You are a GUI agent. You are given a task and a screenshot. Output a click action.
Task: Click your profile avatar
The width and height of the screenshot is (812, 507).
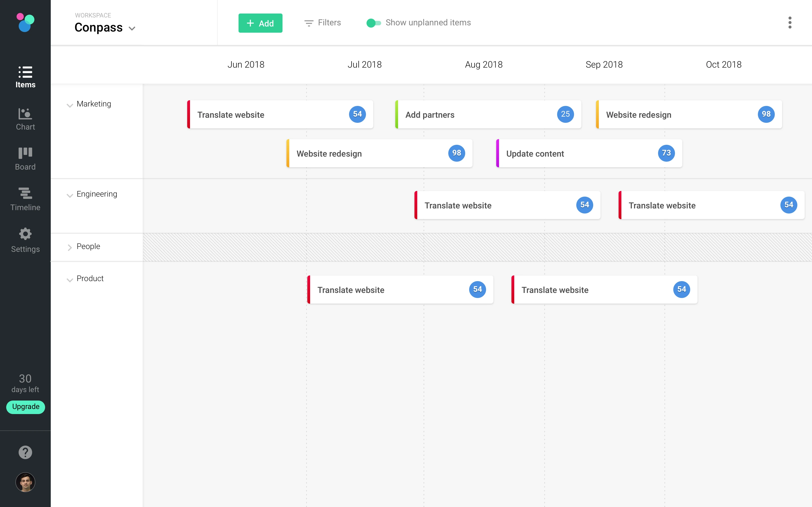[25, 482]
